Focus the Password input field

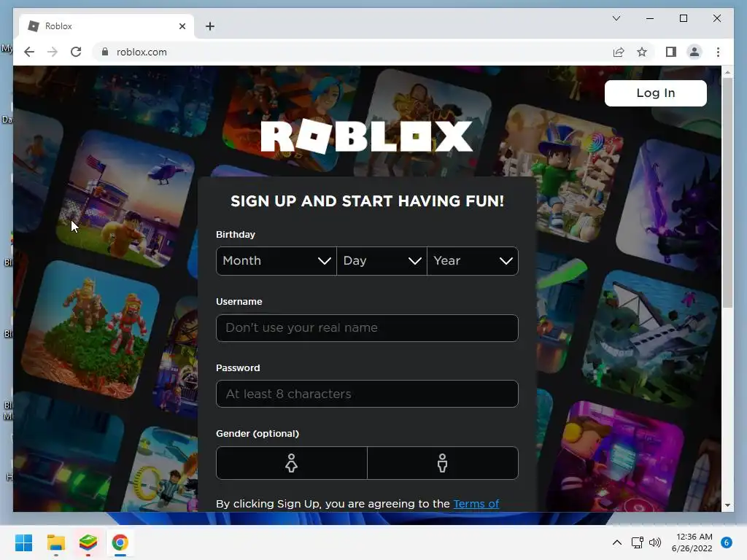367,394
